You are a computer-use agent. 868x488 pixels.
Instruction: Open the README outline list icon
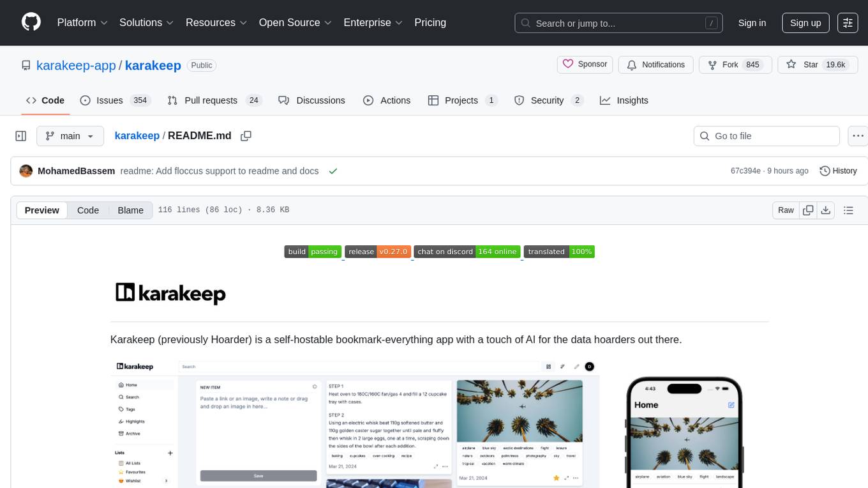(848, 210)
